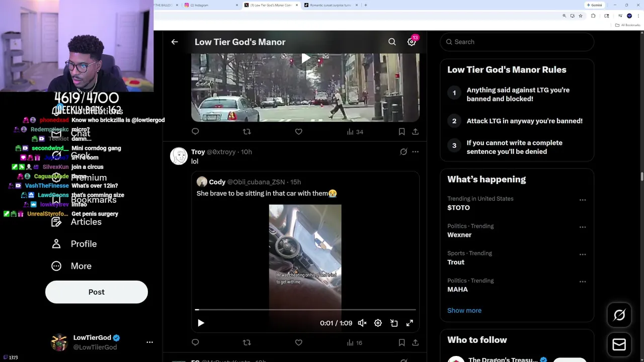Open more options for MAHA trend

(583, 282)
